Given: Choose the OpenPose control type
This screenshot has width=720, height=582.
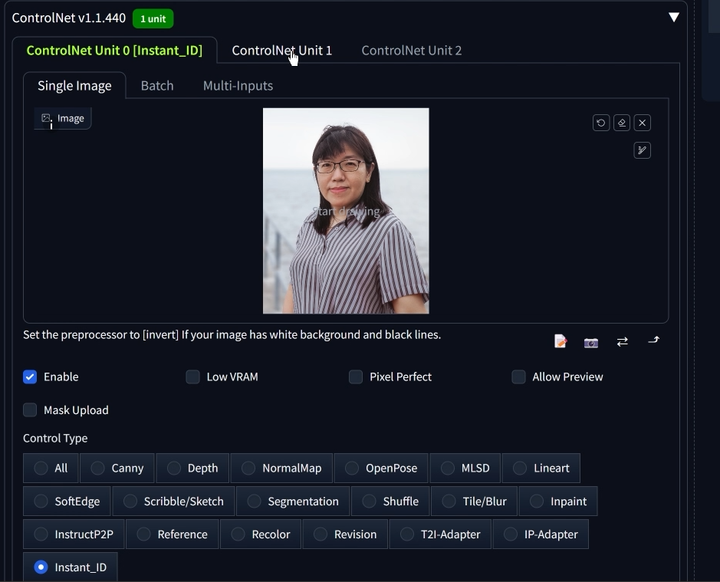Looking at the screenshot, I should tap(381, 468).
